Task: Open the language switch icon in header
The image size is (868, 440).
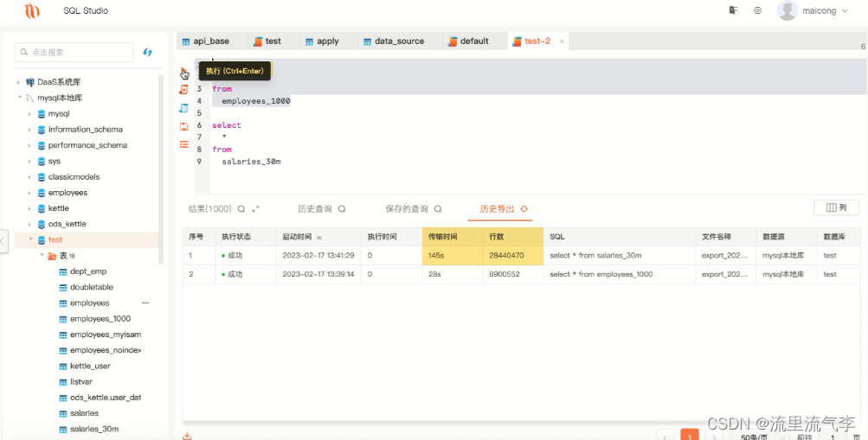Action: 734,10
